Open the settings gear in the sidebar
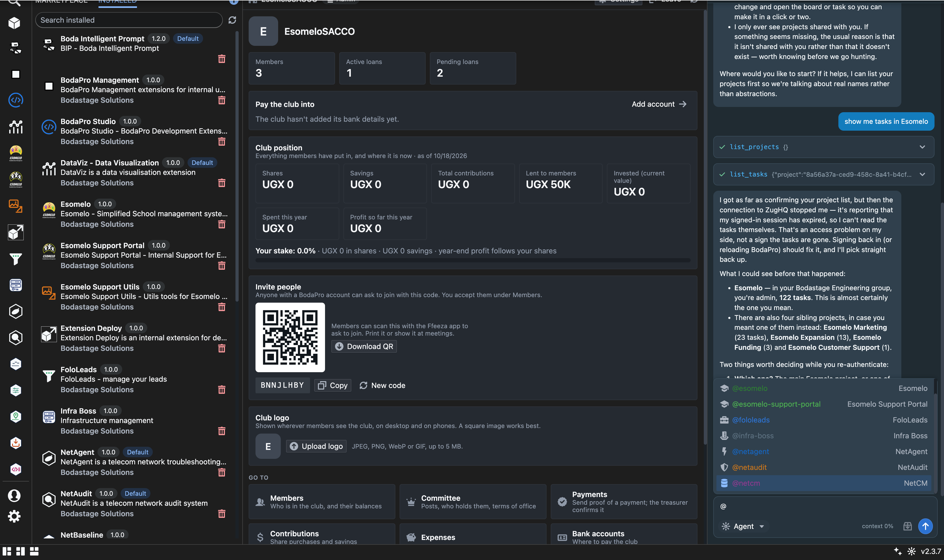 coord(14,516)
